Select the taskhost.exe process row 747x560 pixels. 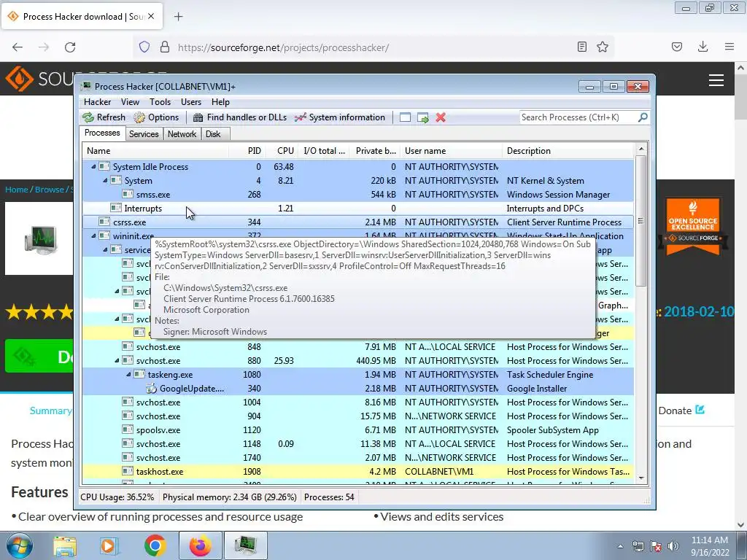pos(357,472)
